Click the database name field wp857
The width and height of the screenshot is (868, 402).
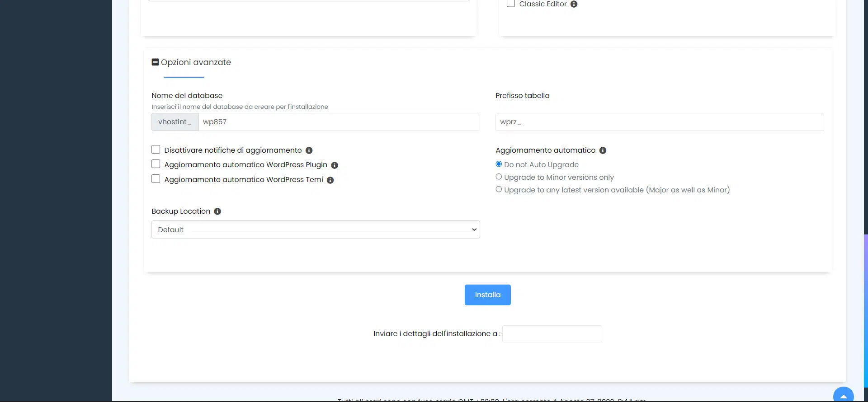[339, 122]
